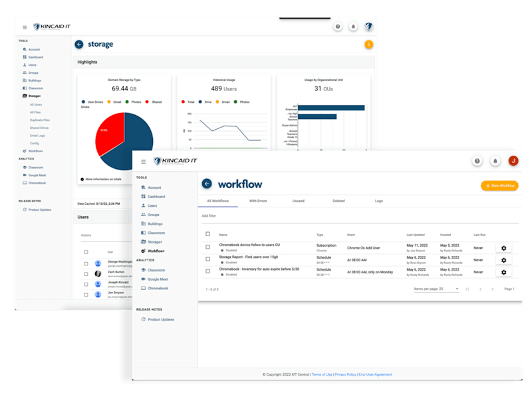This screenshot has width=532, height=399.
Task: Open Account in the workflow window sidebar
Action: coord(152,188)
